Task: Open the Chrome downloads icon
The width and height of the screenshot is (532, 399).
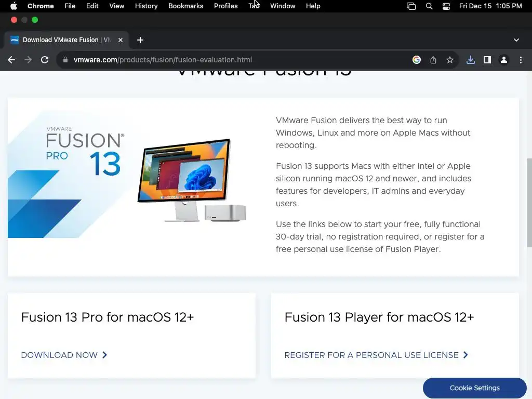Action: click(471, 60)
